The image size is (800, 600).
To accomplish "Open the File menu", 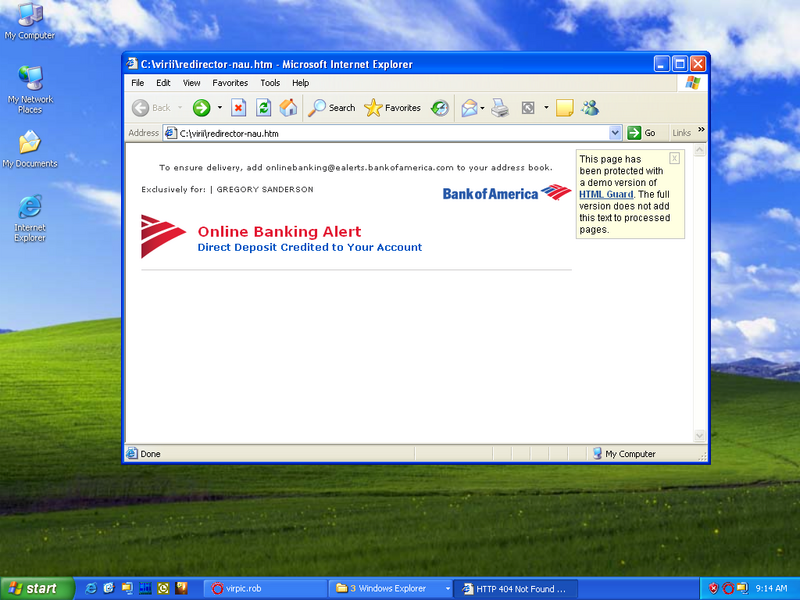I will [138, 83].
